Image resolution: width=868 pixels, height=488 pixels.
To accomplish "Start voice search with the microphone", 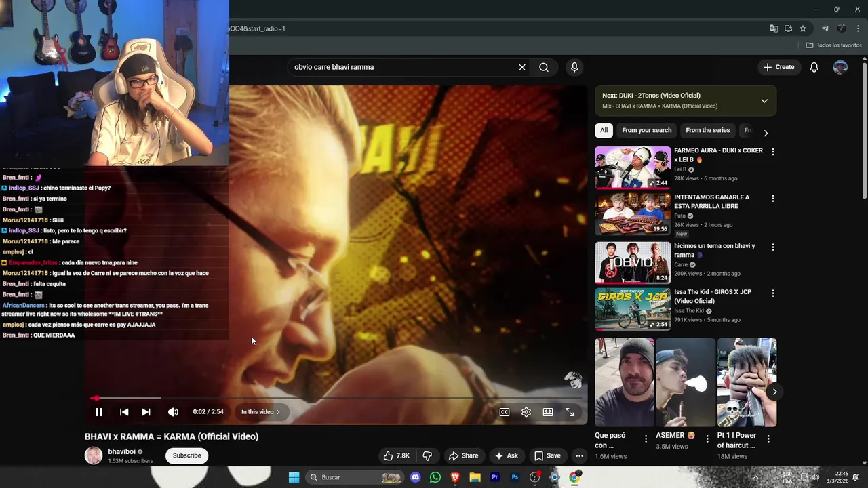I will click(574, 67).
